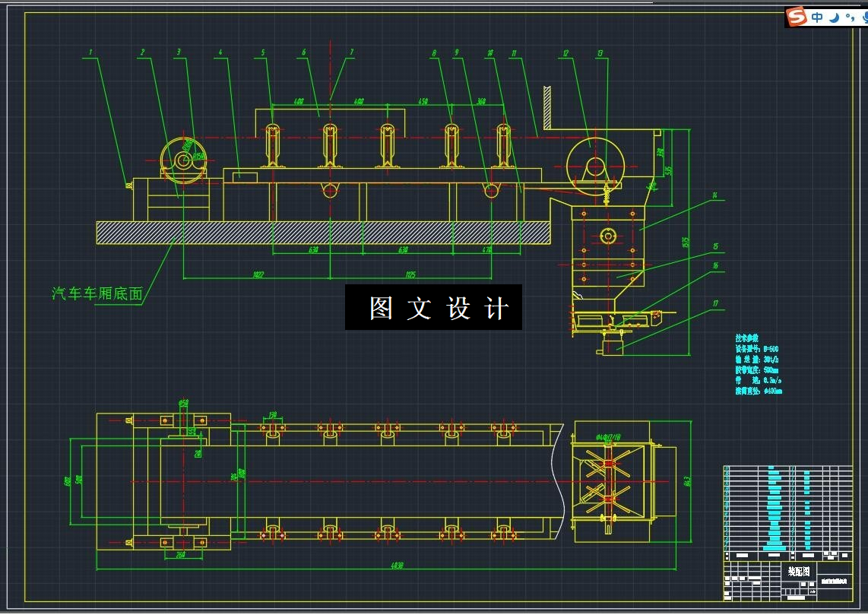Click the microphone icon at top right
Image resolution: width=868 pixels, height=615 pixels.
866,17
